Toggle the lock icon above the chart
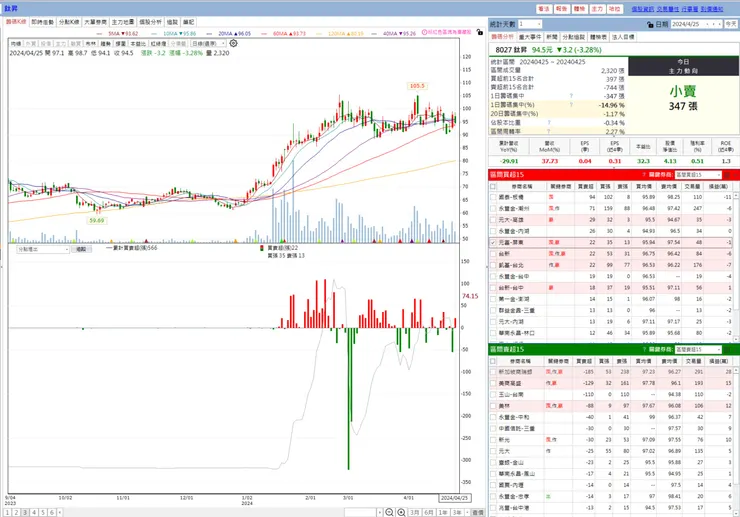This screenshot has height=517, width=740. pyautogui.click(x=479, y=32)
